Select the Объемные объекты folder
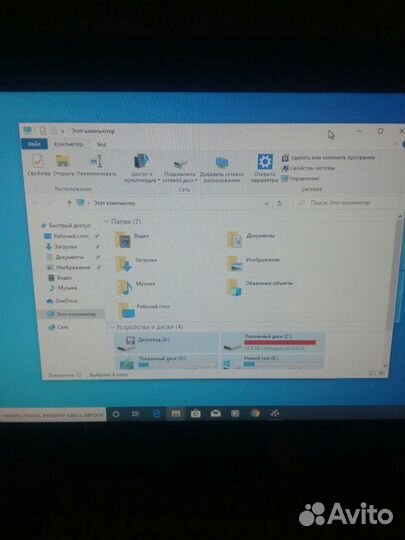This screenshot has height=540, width=405. 260,287
